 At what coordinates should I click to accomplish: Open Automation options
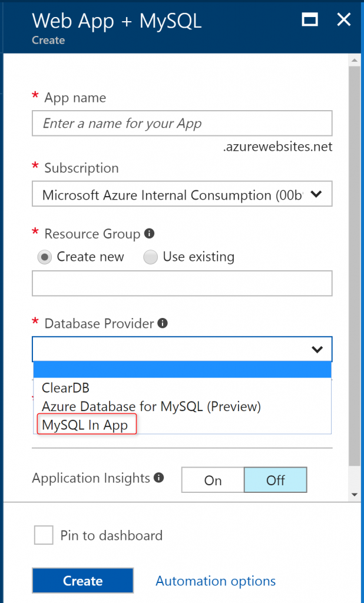tap(215, 580)
